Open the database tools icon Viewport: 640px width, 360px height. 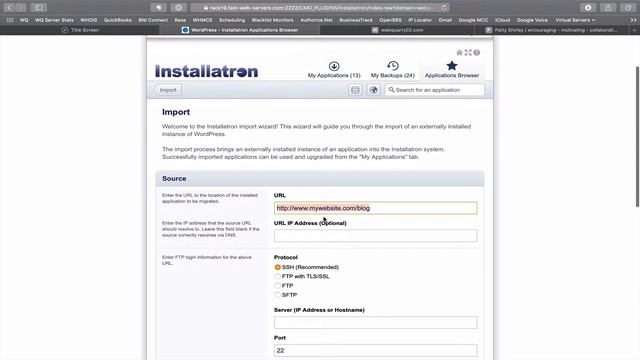[x=355, y=90]
